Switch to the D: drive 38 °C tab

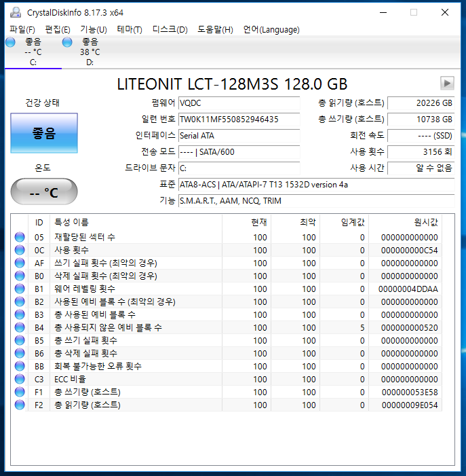tap(90, 52)
